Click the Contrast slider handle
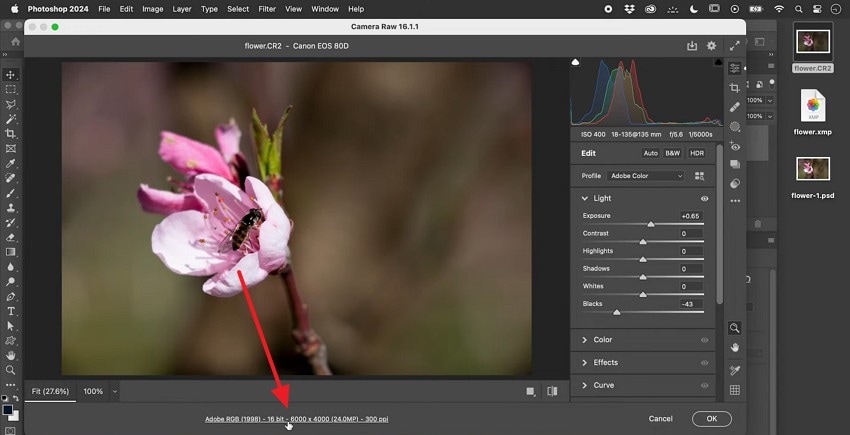This screenshot has width=850, height=435. click(643, 242)
